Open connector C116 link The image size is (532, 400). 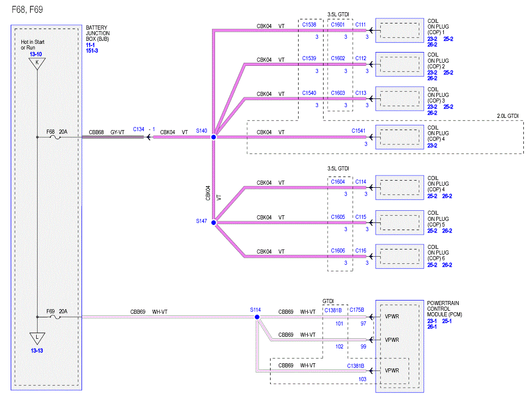361,251
